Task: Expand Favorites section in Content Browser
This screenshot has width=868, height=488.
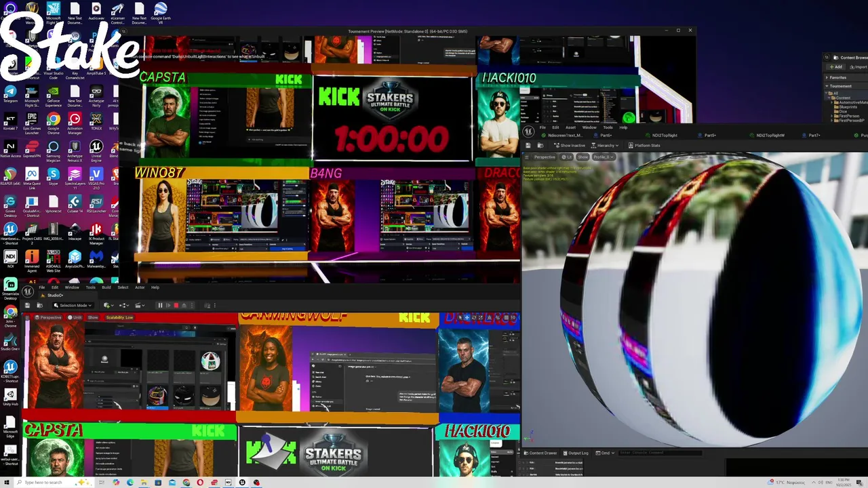Action: (x=827, y=78)
